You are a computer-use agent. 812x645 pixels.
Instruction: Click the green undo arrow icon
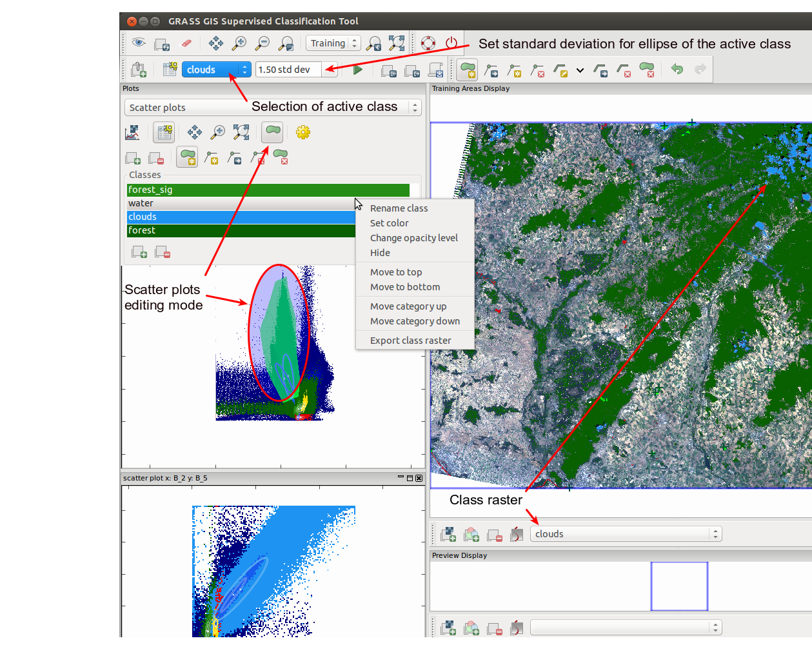(x=677, y=70)
